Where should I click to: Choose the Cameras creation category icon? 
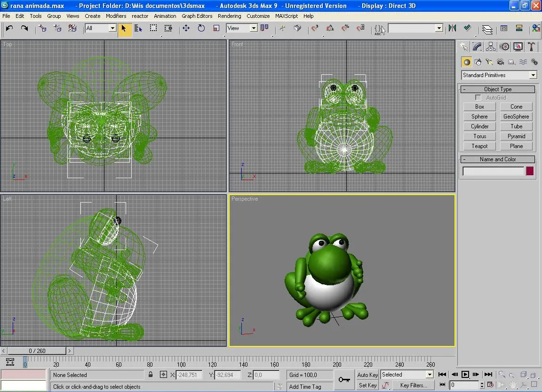(500, 61)
